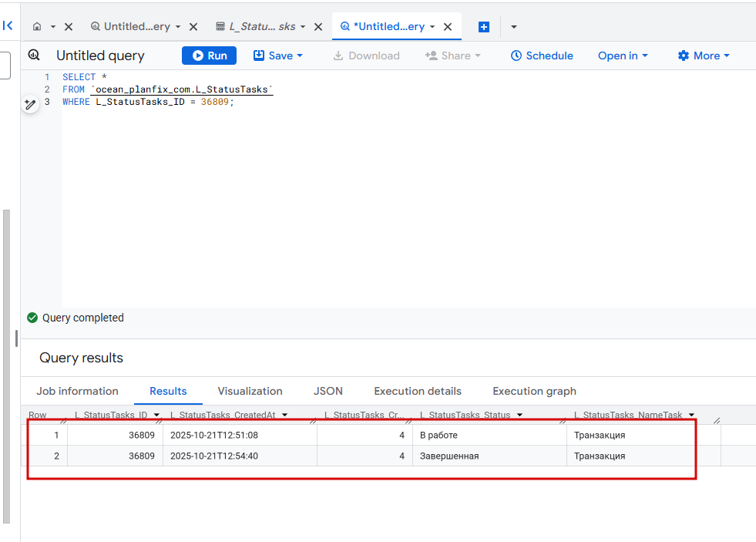Select the Results tab
Viewport: 756px width, 542px height.
point(168,391)
